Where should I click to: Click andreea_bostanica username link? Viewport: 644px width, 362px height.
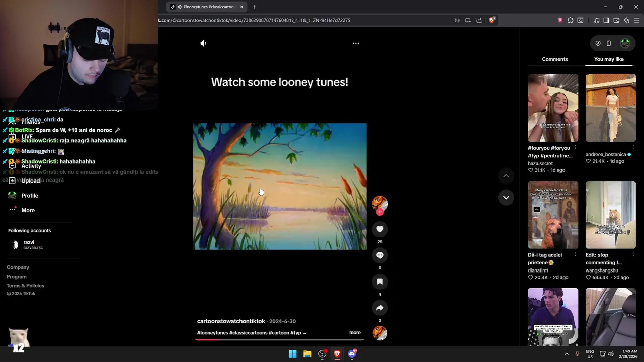(x=606, y=155)
